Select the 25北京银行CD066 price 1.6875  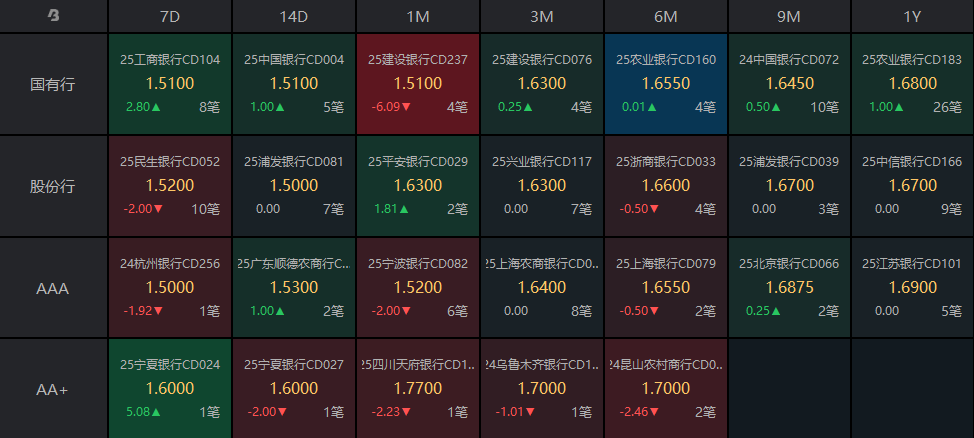point(790,287)
